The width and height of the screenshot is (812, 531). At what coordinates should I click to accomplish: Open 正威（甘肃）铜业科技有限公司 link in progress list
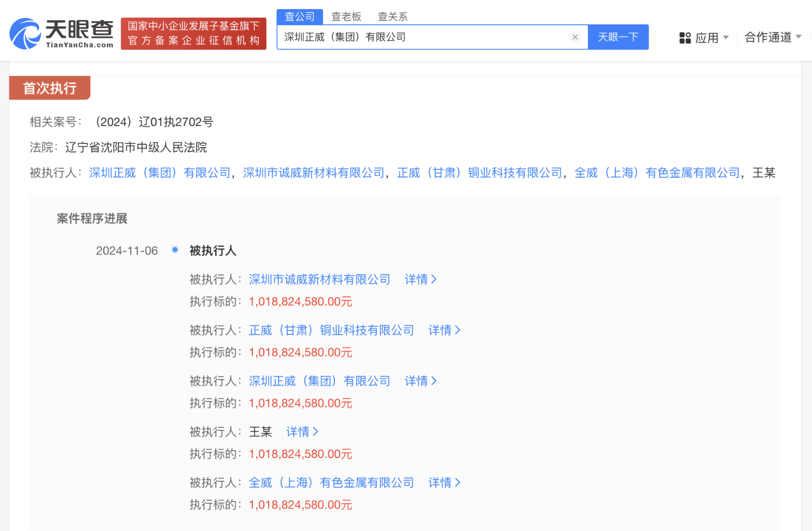tap(331, 330)
